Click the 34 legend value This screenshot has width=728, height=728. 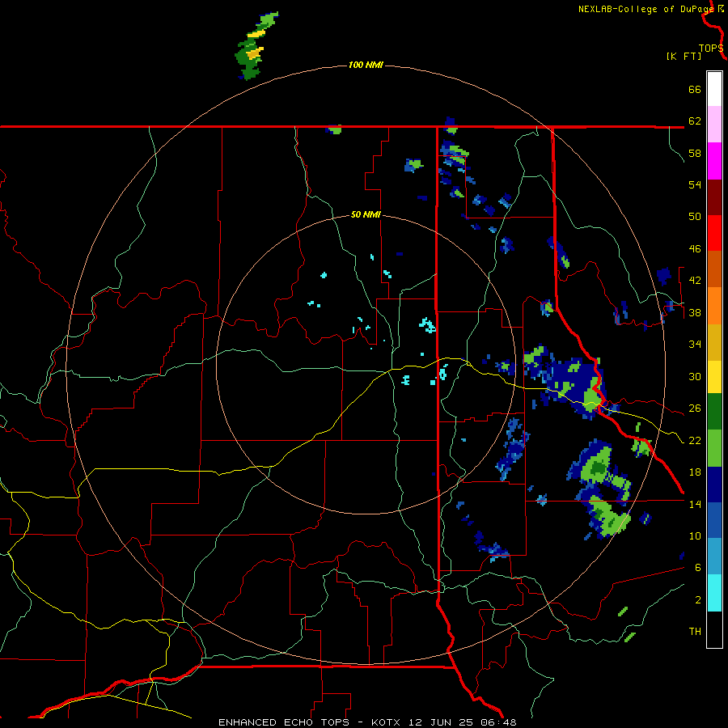[695, 344]
